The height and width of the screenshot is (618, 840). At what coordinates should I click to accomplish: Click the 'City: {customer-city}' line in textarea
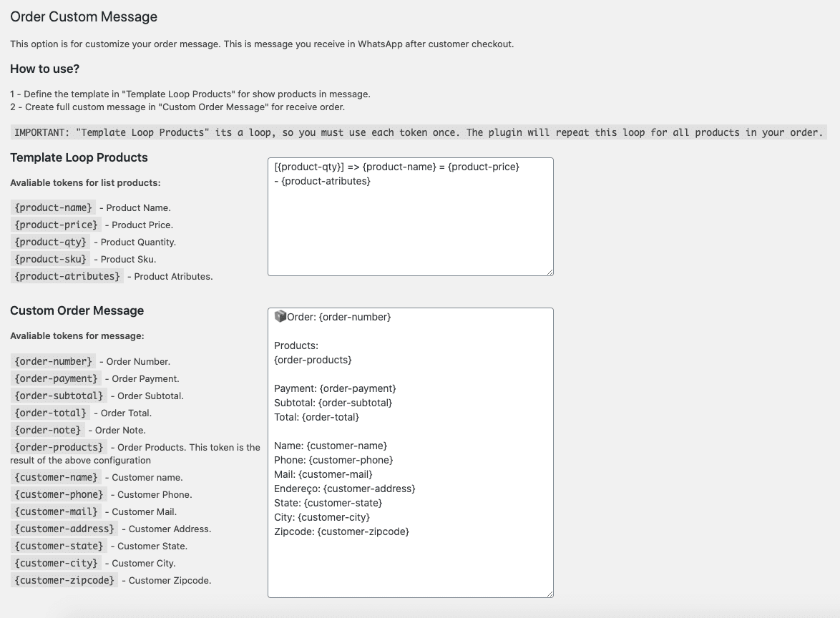click(x=321, y=517)
